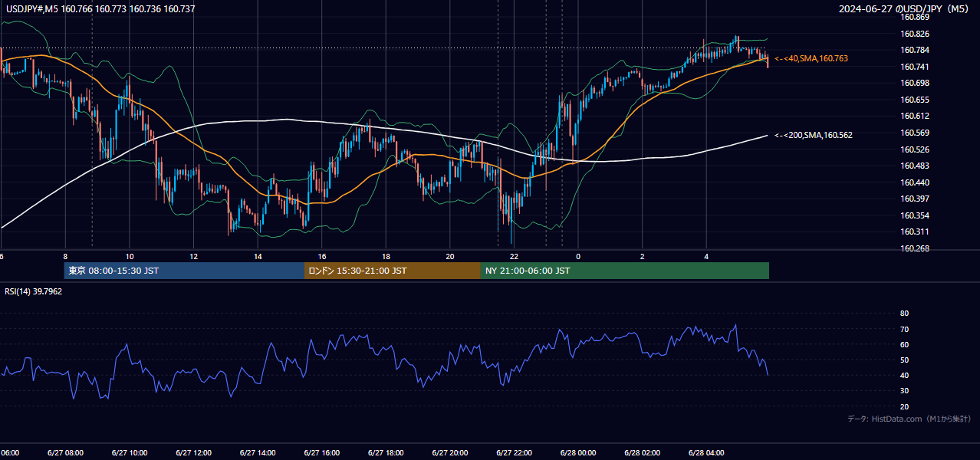Click price axis label 160.311

(x=915, y=232)
